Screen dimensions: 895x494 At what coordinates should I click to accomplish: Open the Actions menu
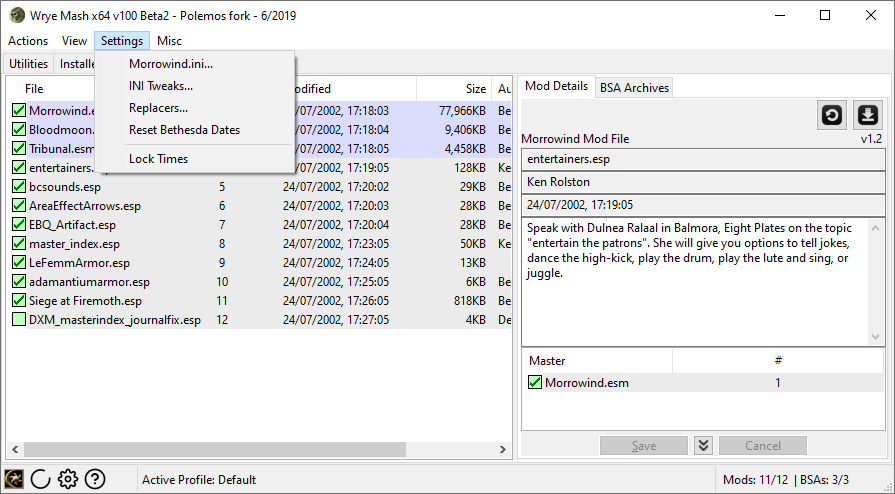click(28, 41)
